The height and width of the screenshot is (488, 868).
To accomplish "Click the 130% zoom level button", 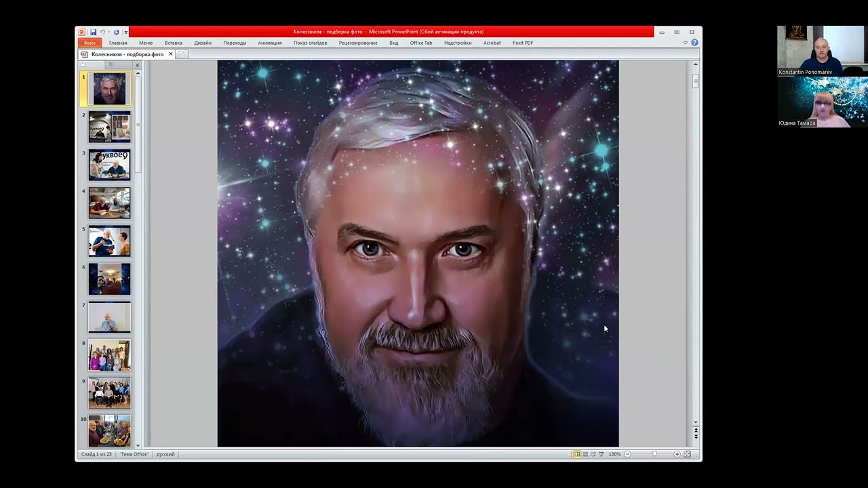I will [x=614, y=454].
